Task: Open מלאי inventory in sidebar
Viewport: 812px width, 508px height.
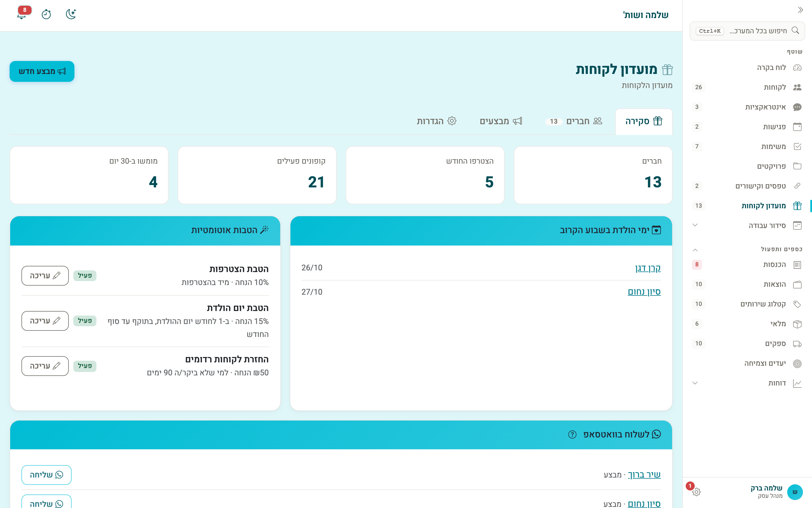Action: (x=747, y=324)
